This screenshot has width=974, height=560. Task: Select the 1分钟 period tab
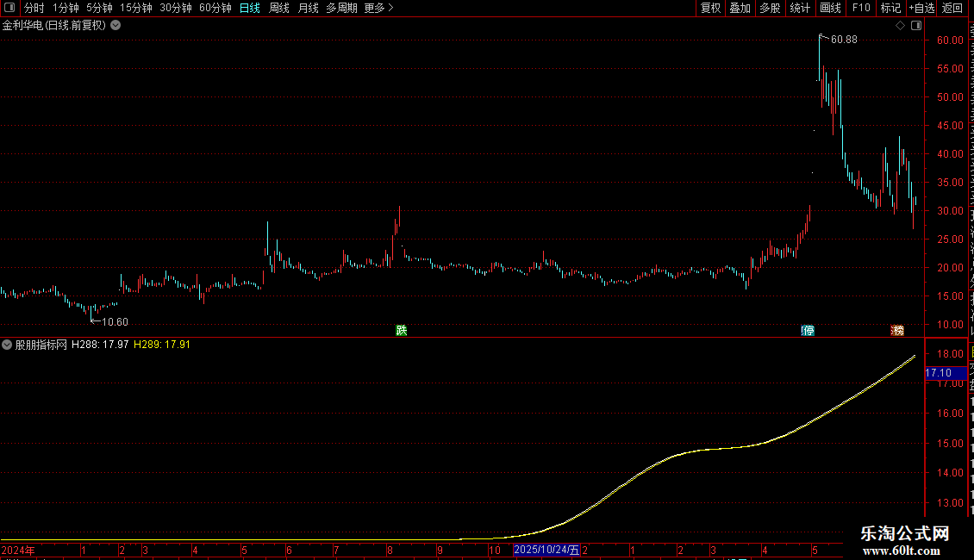pos(66,8)
